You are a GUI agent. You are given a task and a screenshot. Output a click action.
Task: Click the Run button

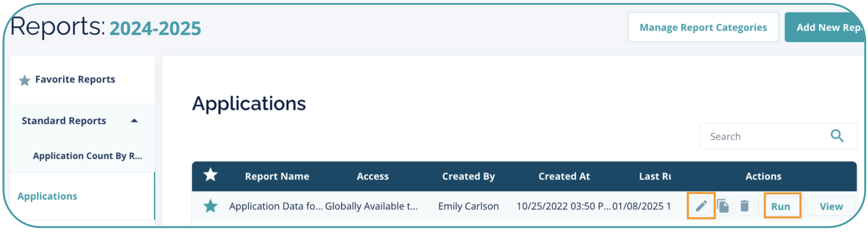[780, 207]
